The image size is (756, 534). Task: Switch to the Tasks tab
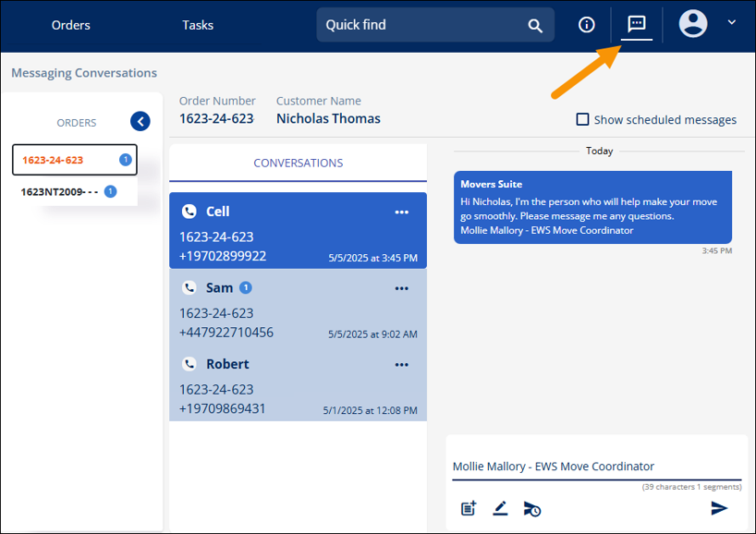click(x=197, y=25)
